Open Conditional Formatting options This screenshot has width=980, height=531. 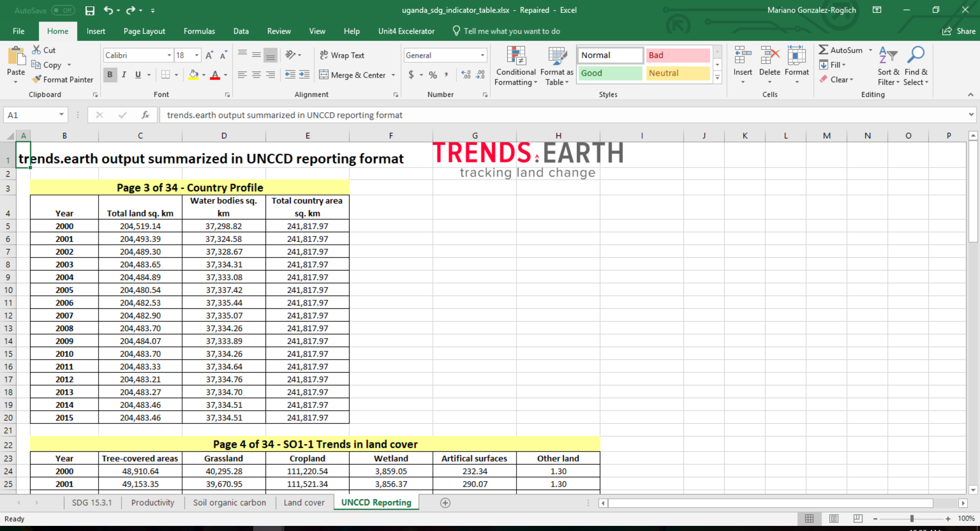tap(516, 66)
